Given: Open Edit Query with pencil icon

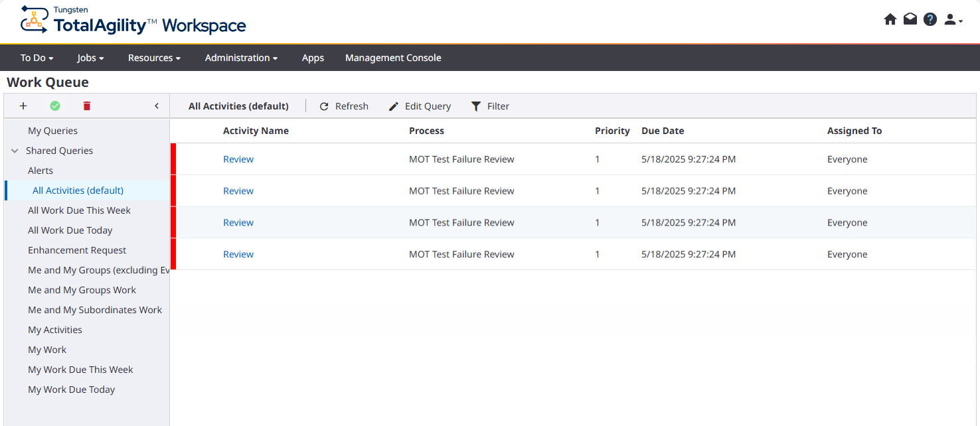Looking at the screenshot, I should point(420,106).
